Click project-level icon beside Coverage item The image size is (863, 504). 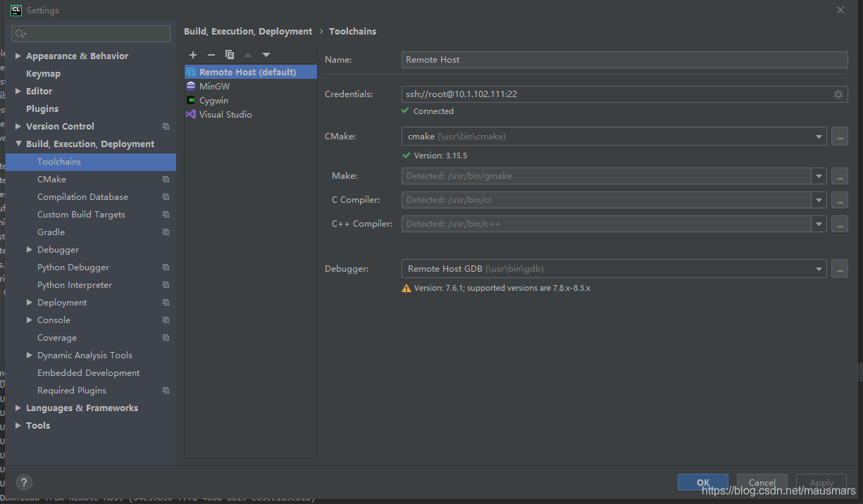pos(166,338)
